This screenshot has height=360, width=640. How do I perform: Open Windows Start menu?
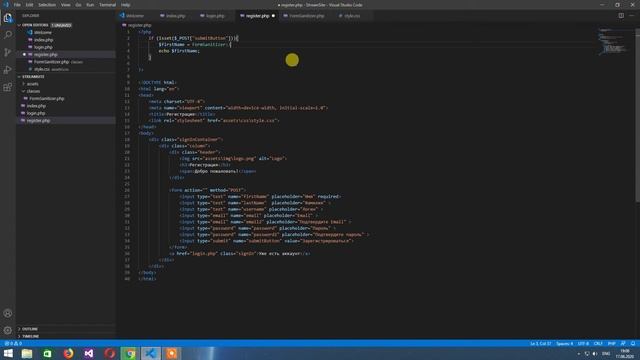coord(8,353)
